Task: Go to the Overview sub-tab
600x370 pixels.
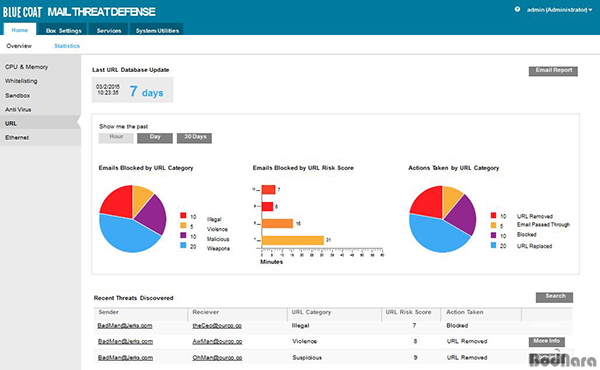Action: pos(19,46)
